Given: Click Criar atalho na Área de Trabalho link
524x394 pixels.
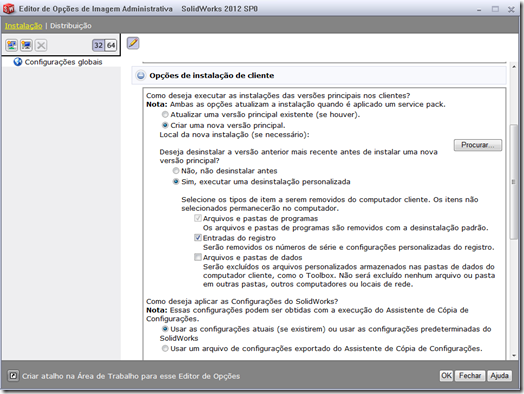Looking at the screenshot, I should point(131,376).
